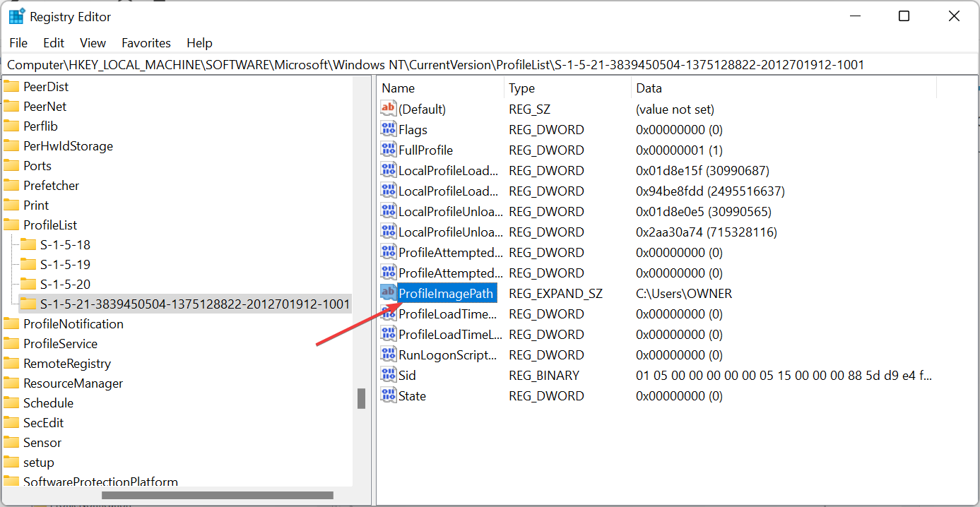Click the REG_BINARY type cell
Viewport: 980px width, 507px height.
pyautogui.click(x=544, y=376)
